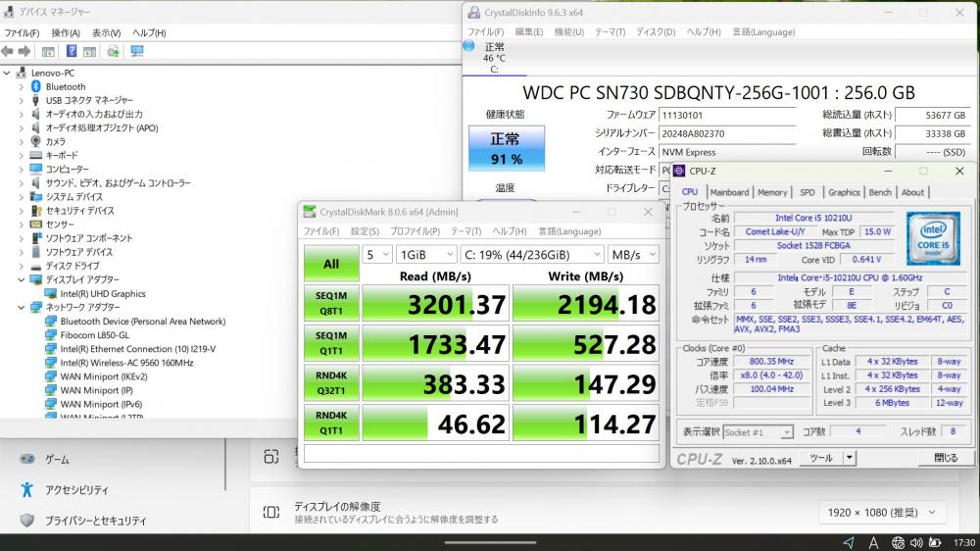Open Device Manager ヘルプ(H) menu
980x551 pixels.
pyautogui.click(x=149, y=32)
